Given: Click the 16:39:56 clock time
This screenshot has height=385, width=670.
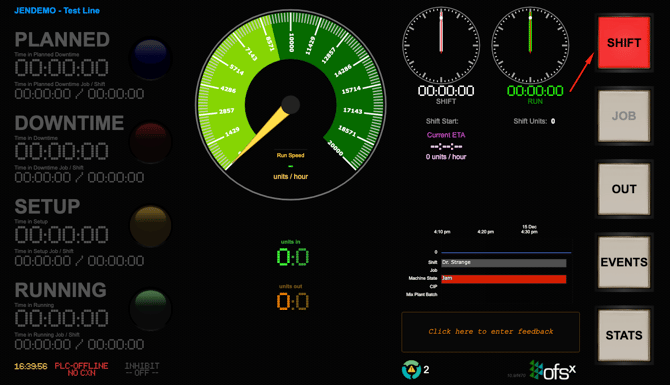Looking at the screenshot, I should pos(31,366).
